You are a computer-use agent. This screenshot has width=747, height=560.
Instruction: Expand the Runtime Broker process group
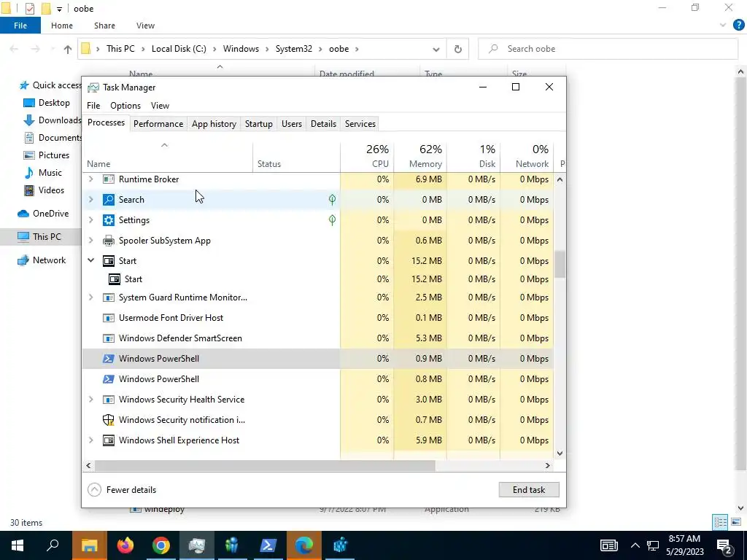point(90,179)
